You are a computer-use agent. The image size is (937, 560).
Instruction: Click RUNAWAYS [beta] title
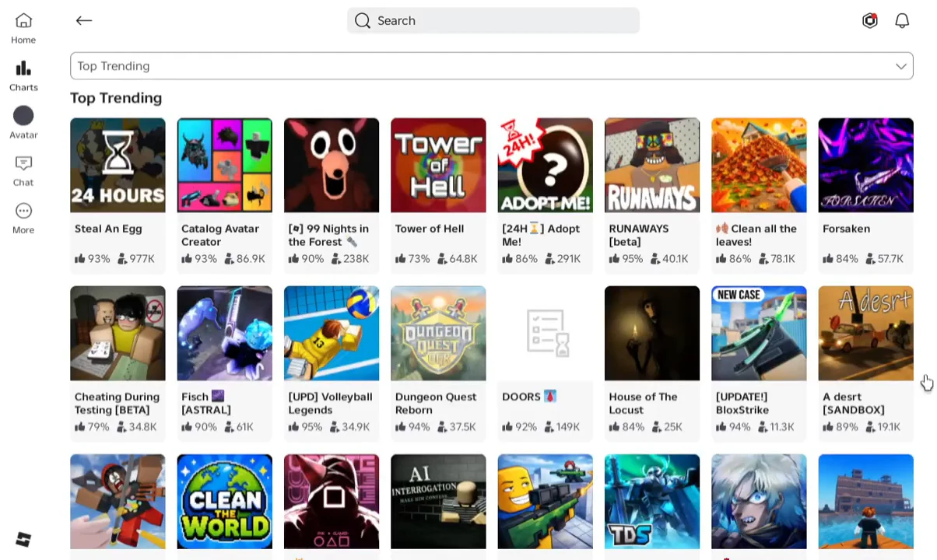point(639,235)
